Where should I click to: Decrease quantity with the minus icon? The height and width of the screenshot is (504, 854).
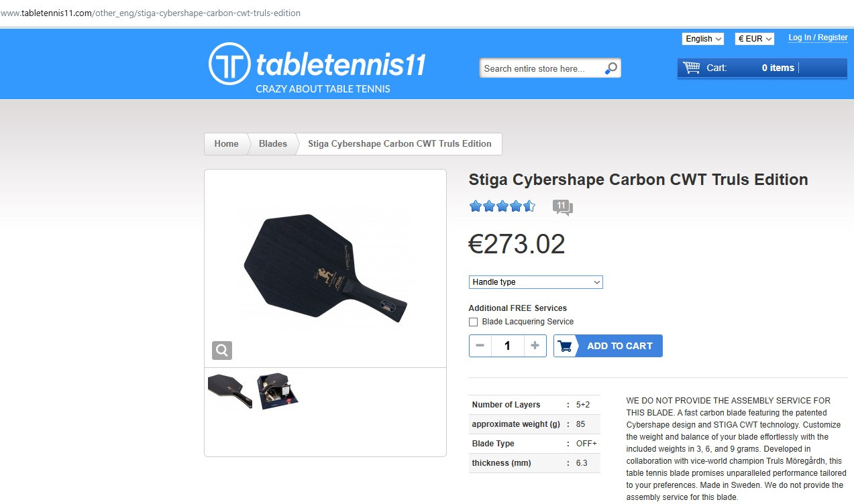pos(480,346)
